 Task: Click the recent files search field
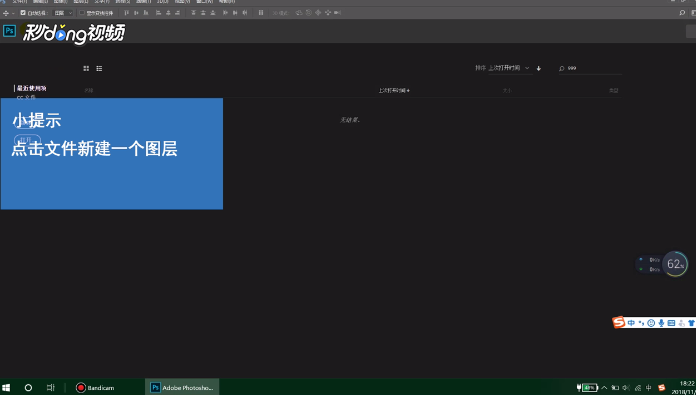590,68
